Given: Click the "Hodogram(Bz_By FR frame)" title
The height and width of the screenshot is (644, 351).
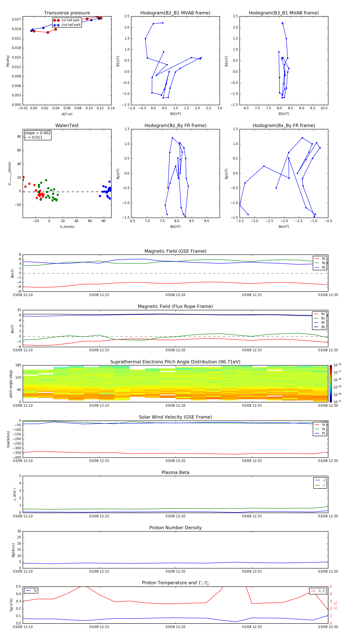Looking at the screenshot, I should point(175,125).
